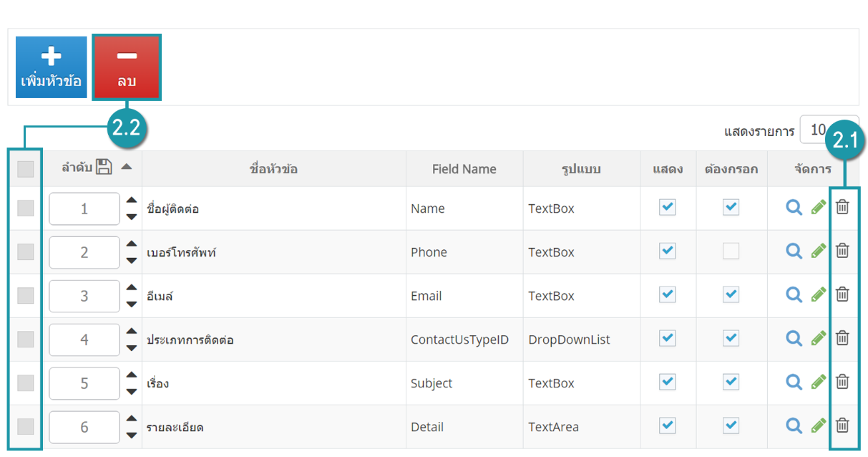Viewport: 868px width, 457px height.
Task: Click the blue เพิ่มหัวข้อ add button
Action: [52, 67]
